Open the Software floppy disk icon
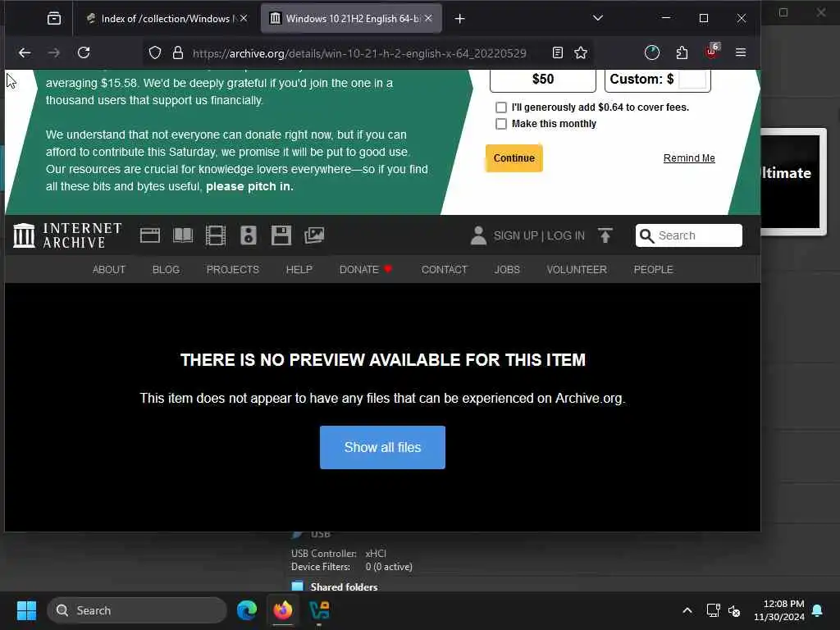This screenshot has height=630, width=840. (281, 235)
